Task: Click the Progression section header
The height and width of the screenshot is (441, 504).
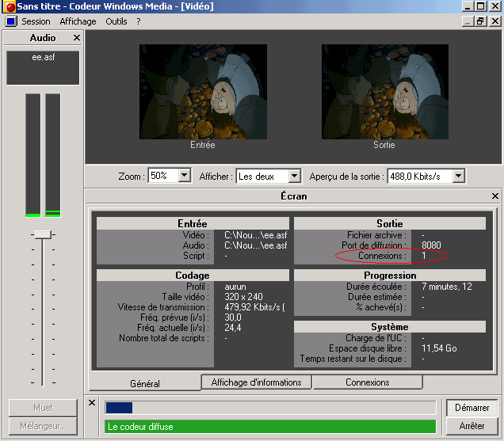Action: (390, 276)
